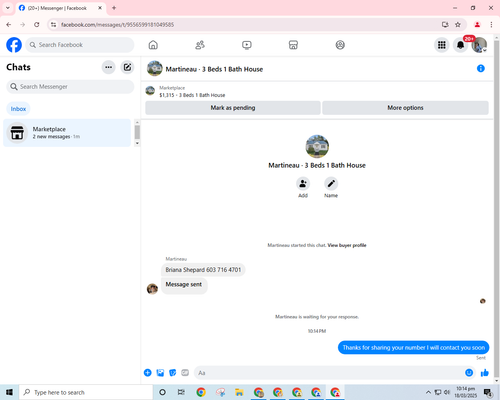Image resolution: width=500 pixels, height=400 pixels.
Task: Open a new browser tab
Action: (114, 8)
